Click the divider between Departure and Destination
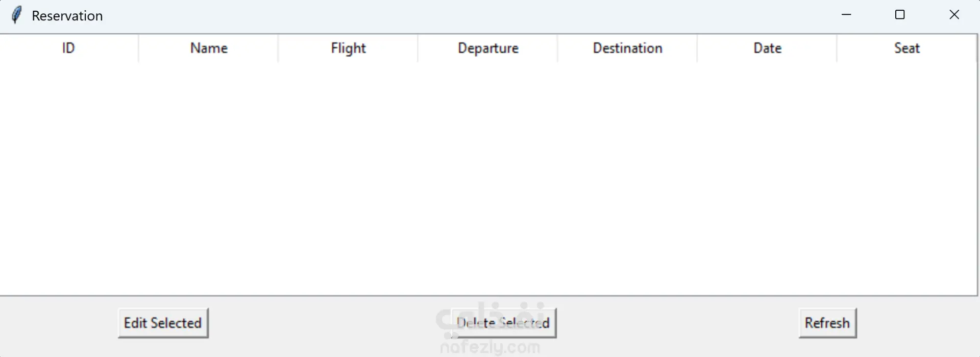 (557, 48)
